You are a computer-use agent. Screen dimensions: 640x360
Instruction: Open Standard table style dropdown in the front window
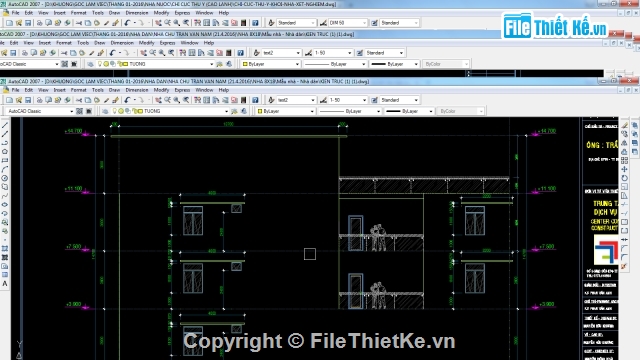point(416,100)
